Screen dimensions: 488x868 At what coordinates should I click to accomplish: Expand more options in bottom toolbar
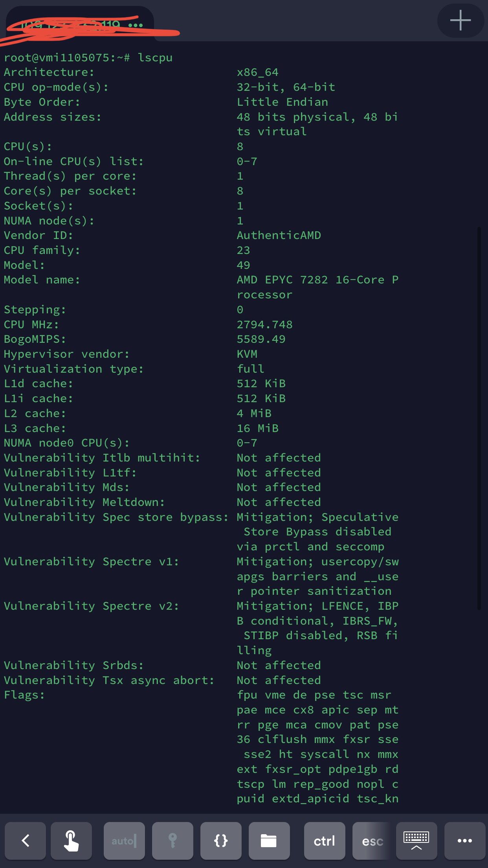[465, 841]
